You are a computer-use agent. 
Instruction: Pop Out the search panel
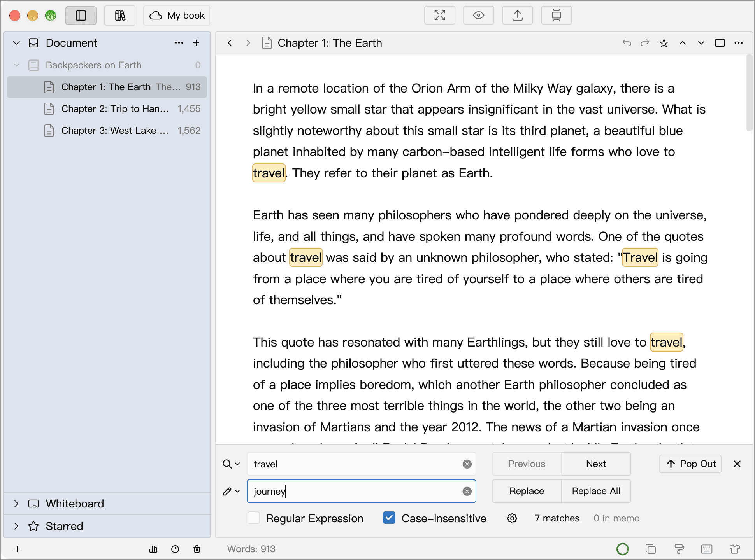tap(690, 464)
